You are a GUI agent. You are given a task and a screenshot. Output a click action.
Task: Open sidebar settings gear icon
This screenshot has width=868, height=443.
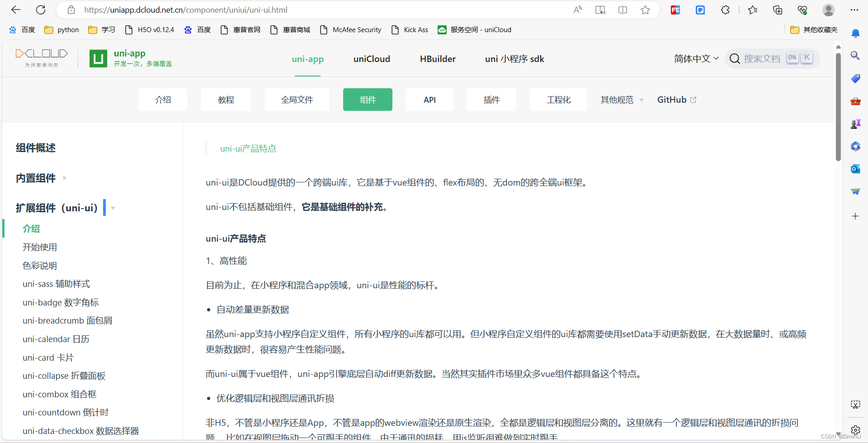point(855,430)
